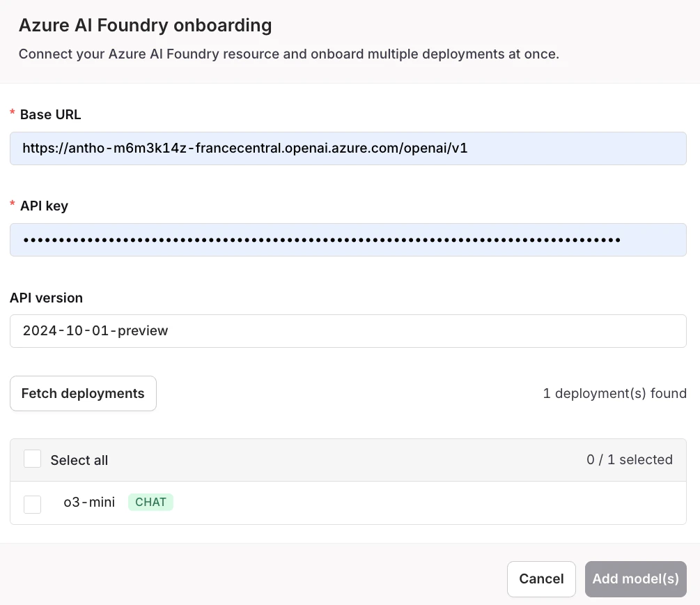Screen dimensions: 700x605
Task: Cancel the onboarding dialog
Action: (x=541, y=579)
